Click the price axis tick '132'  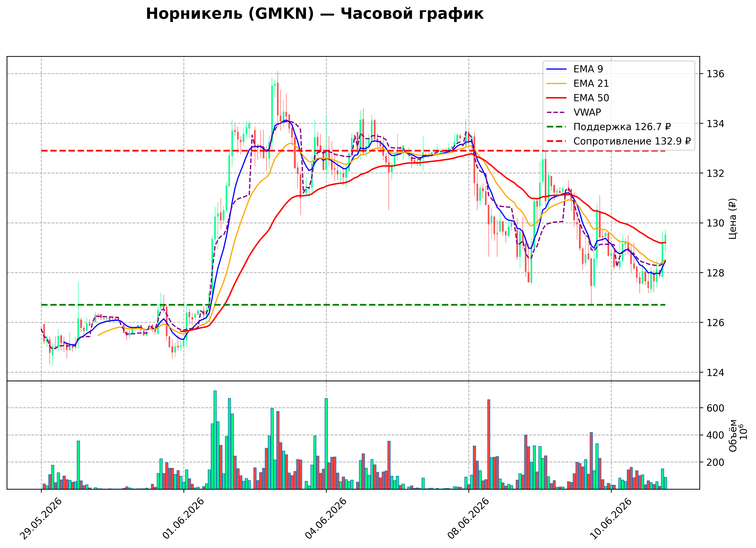point(715,173)
